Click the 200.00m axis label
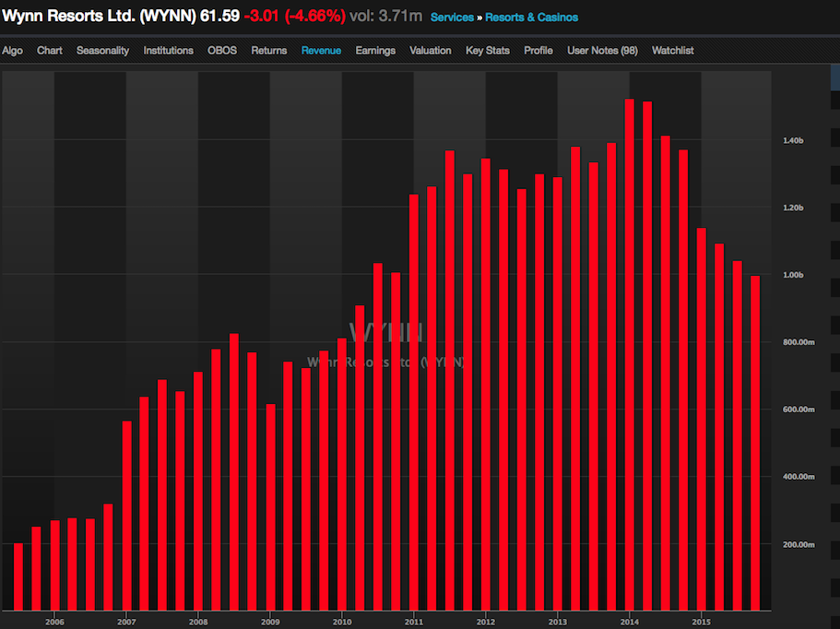Screen dimensions: 840x629 pos(799,544)
